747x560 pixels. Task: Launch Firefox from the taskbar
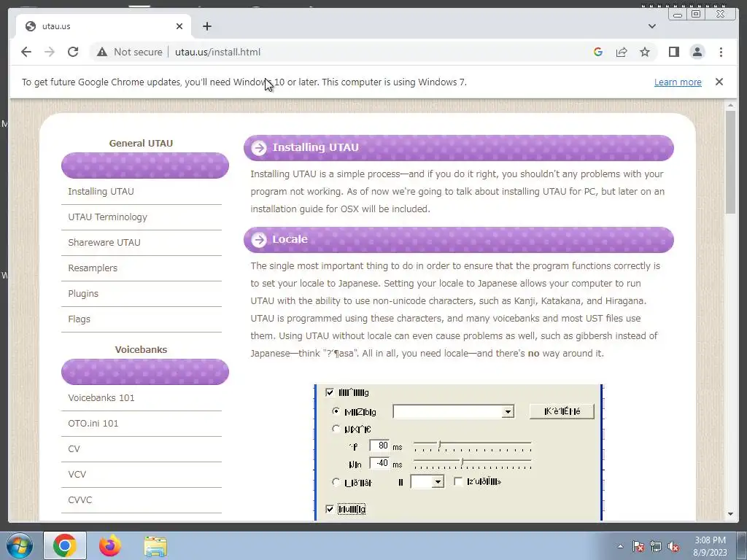110,545
